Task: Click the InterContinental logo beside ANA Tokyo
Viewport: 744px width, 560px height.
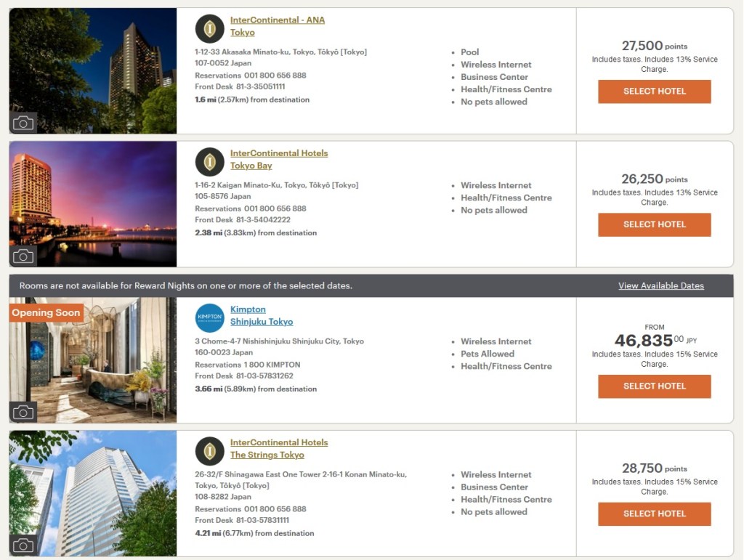Action: [209, 29]
